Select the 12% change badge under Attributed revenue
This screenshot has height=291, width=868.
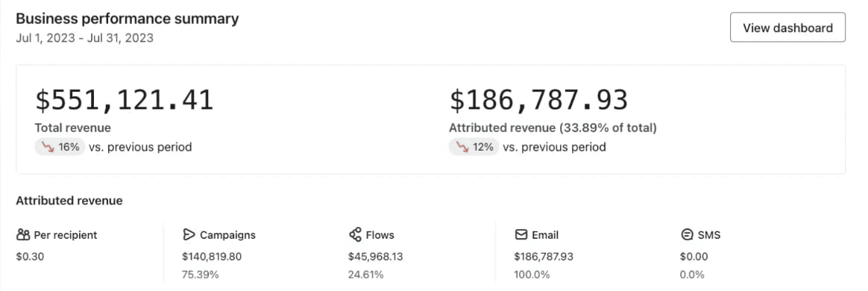pos(474,148)
